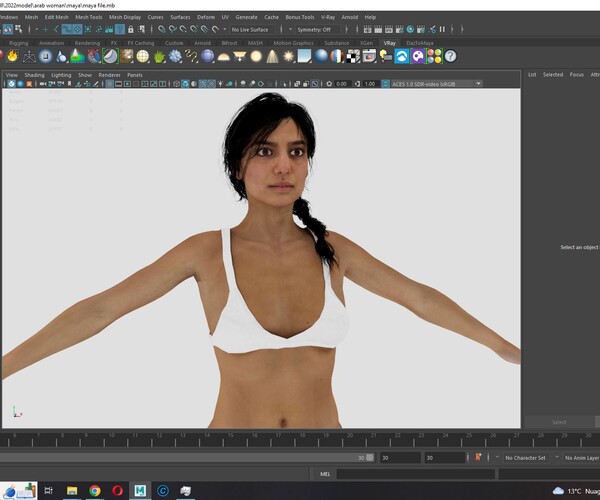Open the viewport Shading menu

coord(34,75)
